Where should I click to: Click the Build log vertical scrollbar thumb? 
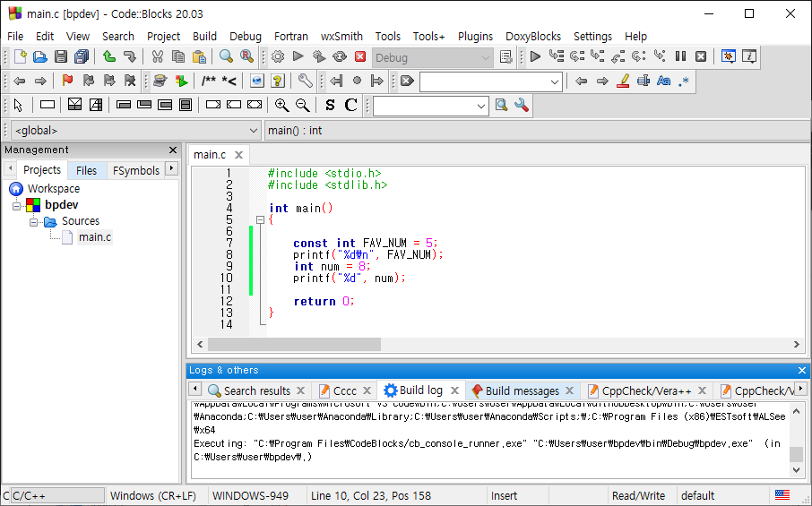pos(796,454)
